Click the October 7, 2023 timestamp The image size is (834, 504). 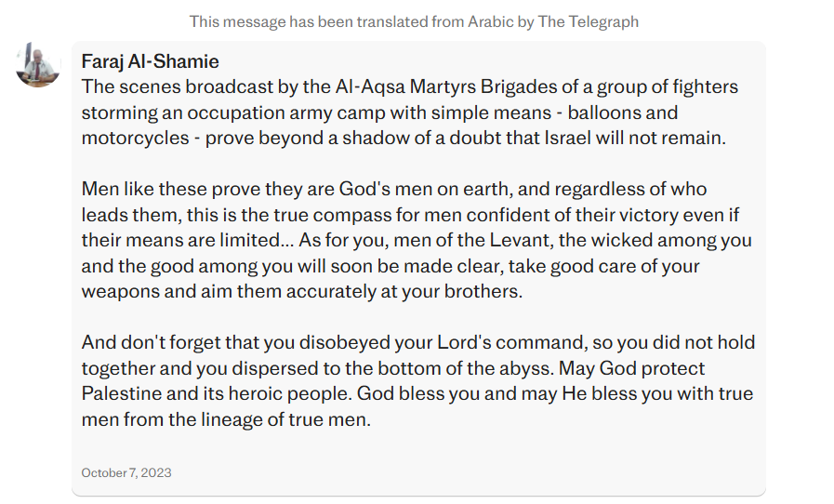tap(126, 472)
